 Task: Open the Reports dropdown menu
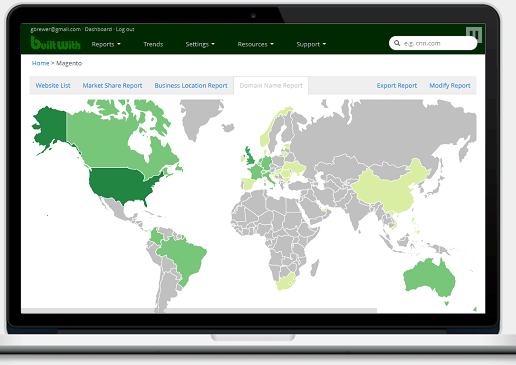(x=106, y=44)
